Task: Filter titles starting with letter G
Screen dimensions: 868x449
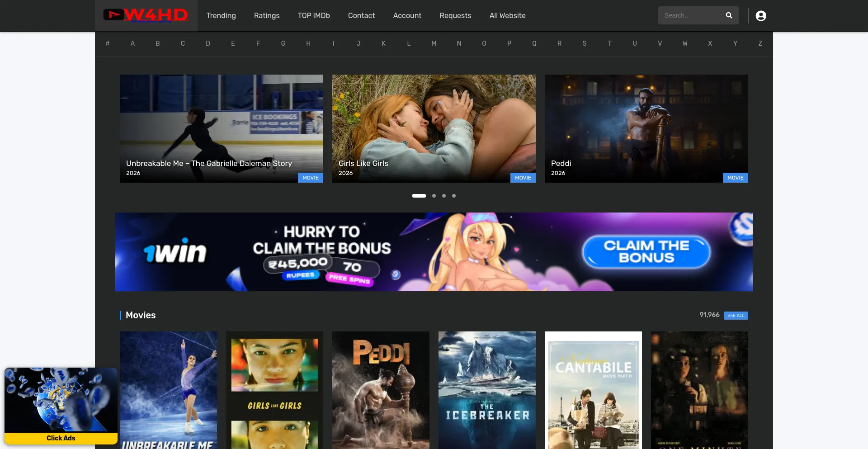Action: 283,43
